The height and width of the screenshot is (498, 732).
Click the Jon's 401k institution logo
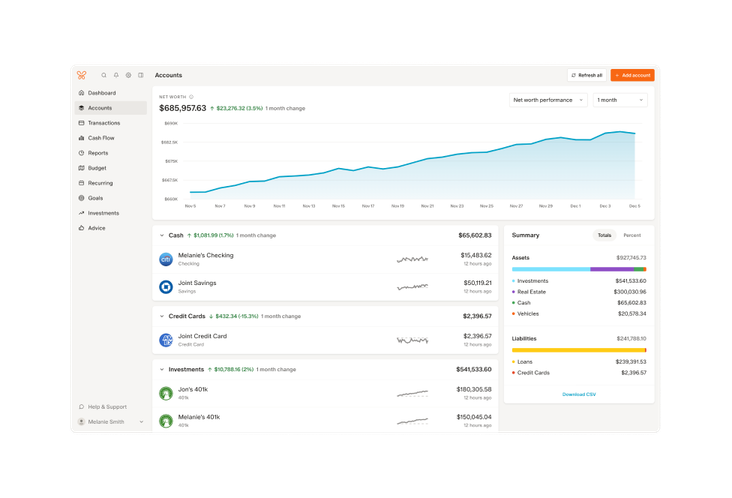[166, 393]
